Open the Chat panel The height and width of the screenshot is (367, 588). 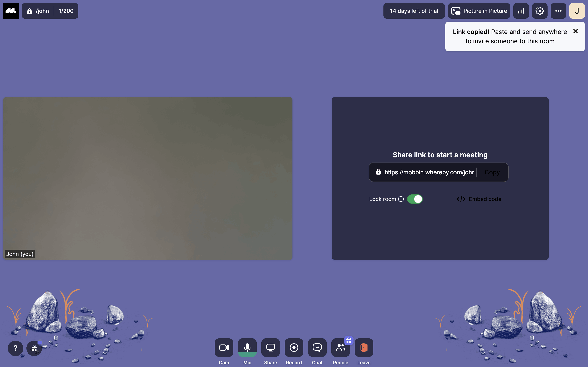[x=317, y=347]
